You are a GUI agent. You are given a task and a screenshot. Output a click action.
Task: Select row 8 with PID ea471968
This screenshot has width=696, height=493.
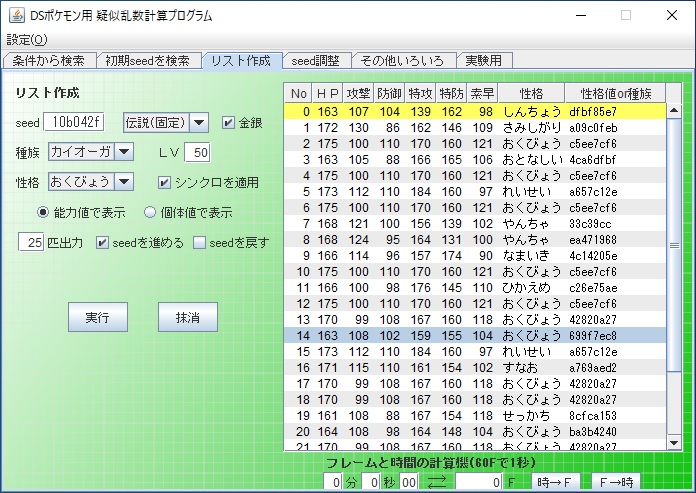tap(475, 240)
